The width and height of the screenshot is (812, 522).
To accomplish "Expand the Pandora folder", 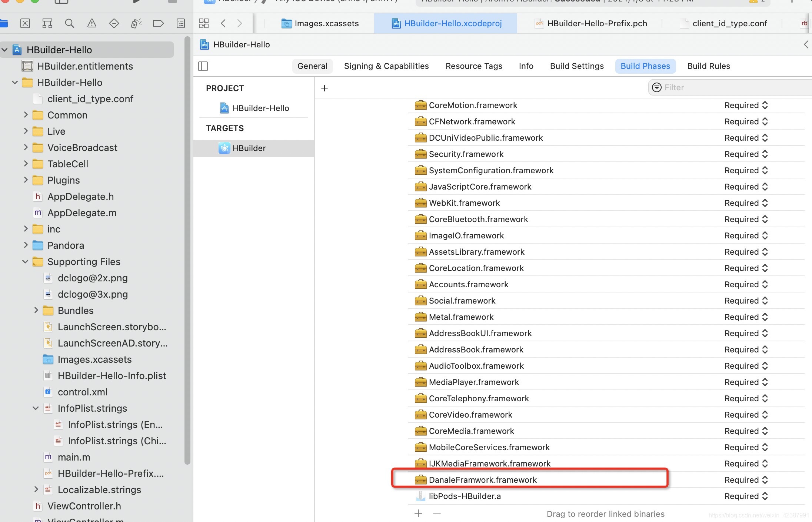I will tap(26, 245).
